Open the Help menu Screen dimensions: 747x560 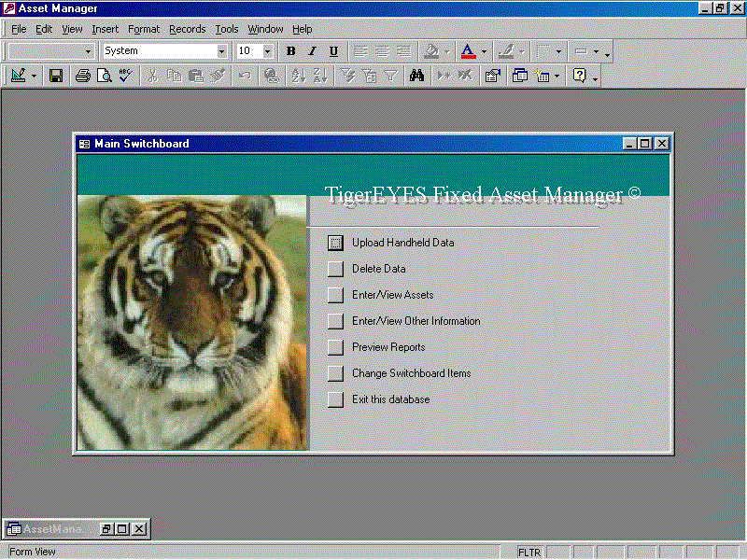[302, 30]
